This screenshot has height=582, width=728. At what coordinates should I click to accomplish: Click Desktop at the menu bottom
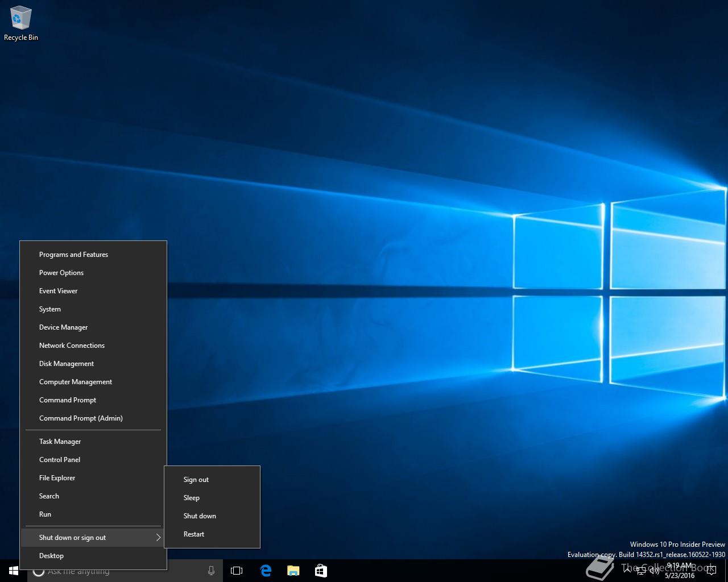(94, 556)
